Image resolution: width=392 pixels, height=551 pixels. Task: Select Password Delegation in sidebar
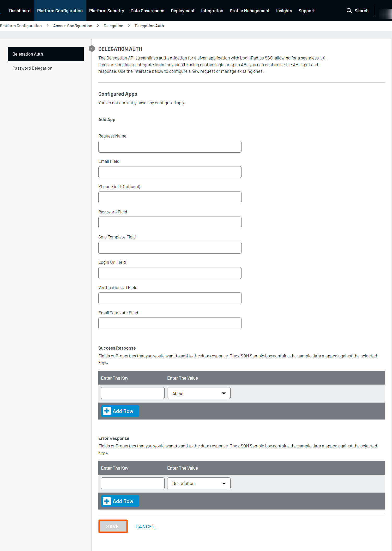click(x=32, y=68)
